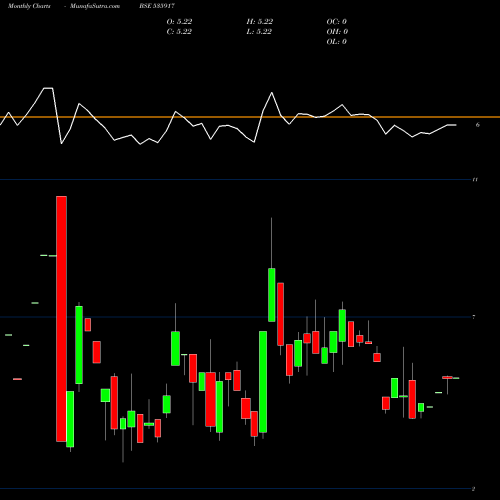The width and height of the screenshot is (500, 500).
Task: Click the highest peak of the white indicator line
Action: [48, 88]
